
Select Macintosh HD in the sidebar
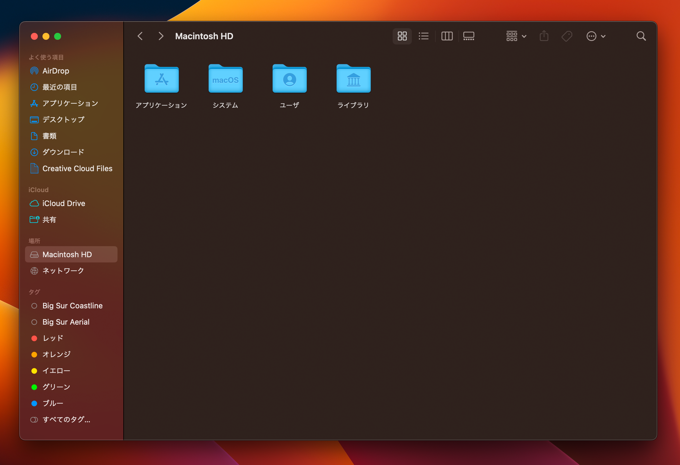tap(71, 254)
